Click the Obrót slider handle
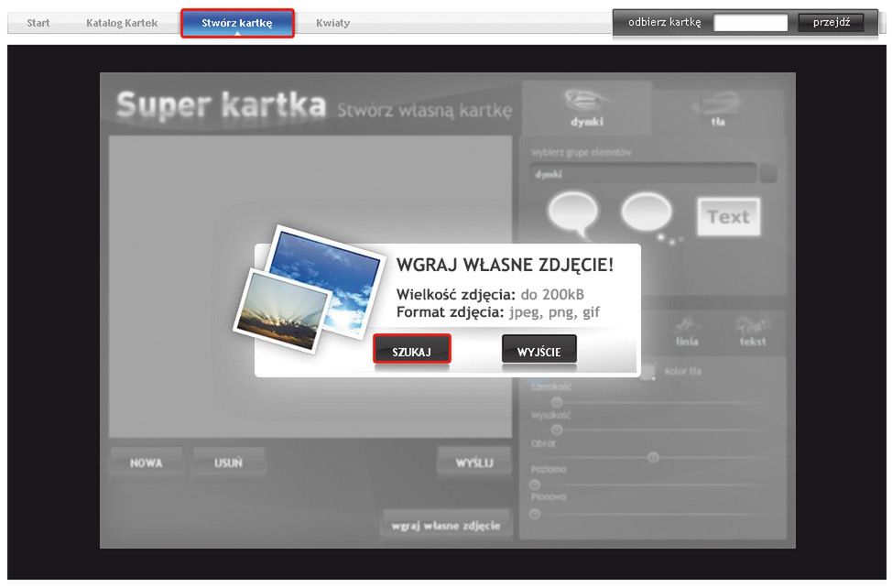Screen dimensions: 892x588 653,457
